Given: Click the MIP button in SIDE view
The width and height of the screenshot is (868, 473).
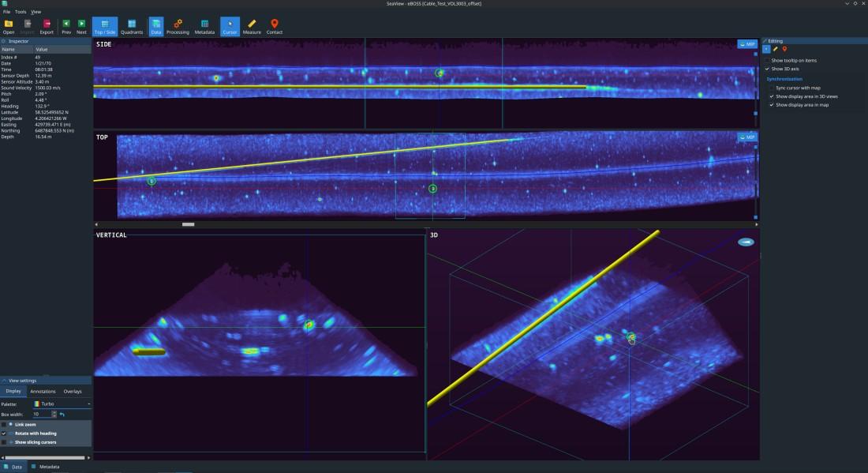Looking at the screenshot, I should 746,44.
